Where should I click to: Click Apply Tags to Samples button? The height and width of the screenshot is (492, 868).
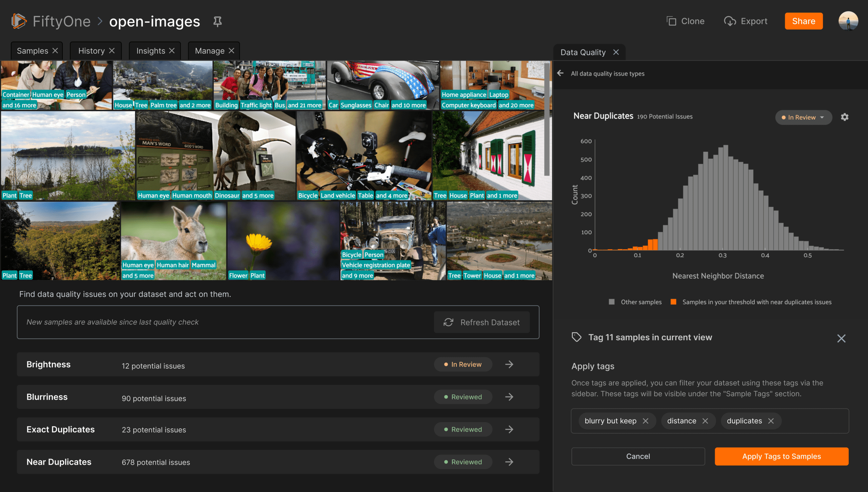tap(781, 456)
